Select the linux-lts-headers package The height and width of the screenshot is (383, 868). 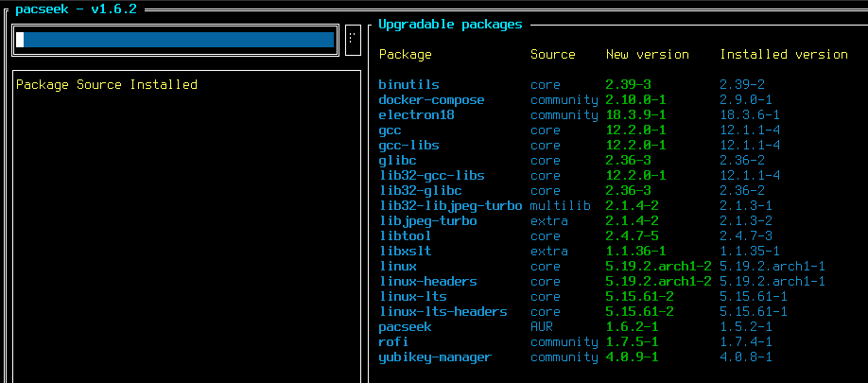(x=443, y=312)
